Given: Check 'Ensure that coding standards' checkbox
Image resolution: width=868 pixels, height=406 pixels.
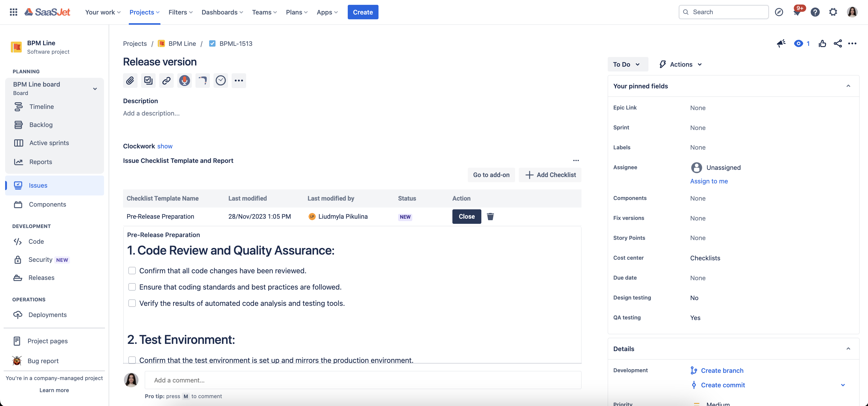Looking at the screenshot, I should 132,287.
